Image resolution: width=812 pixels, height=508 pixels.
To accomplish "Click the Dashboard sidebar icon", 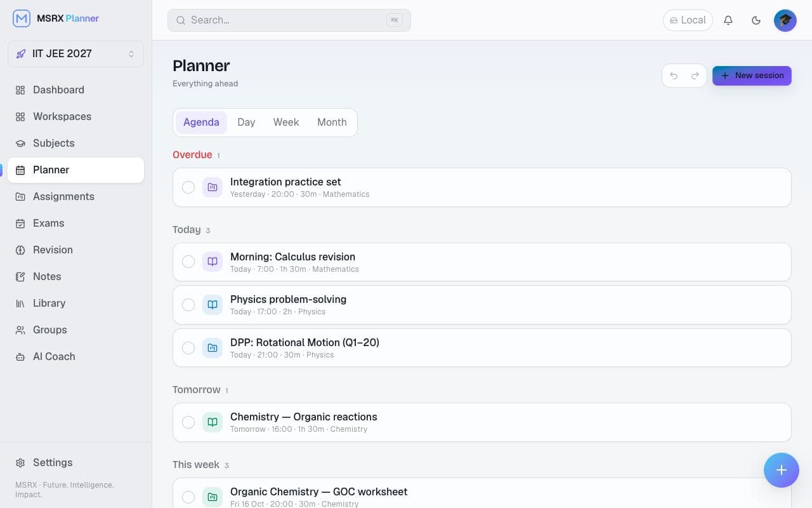I will (x=20, y=90).
